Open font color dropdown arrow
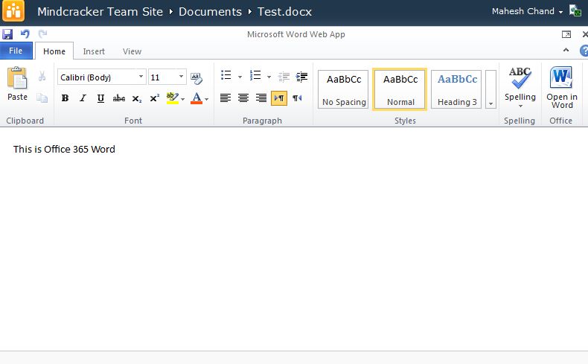 point(207,99)
